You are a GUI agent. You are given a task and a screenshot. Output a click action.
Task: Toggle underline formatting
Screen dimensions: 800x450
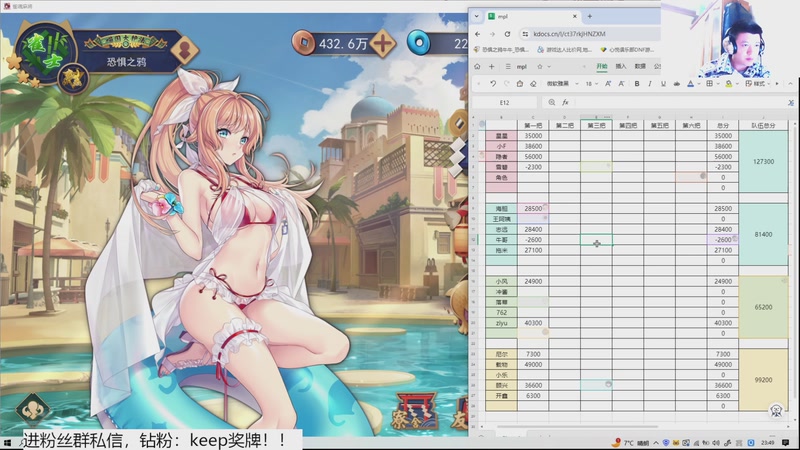click(663, 84)
